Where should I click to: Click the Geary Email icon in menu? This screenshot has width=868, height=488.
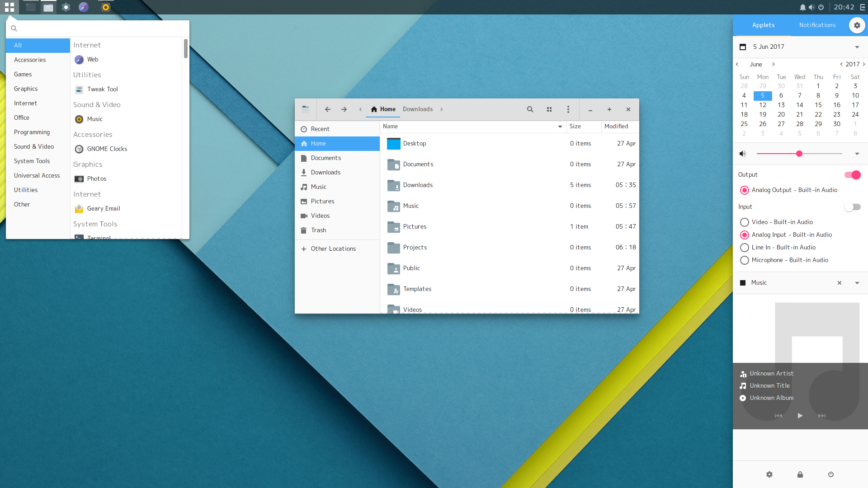(79, 208)
